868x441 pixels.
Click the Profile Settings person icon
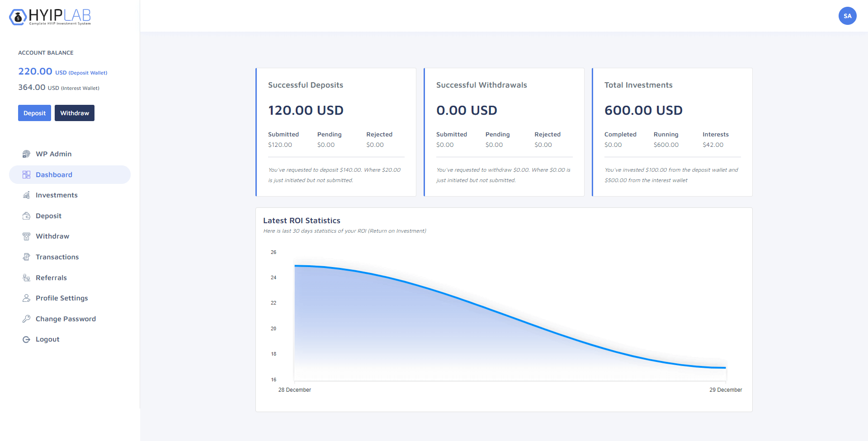pos(26,298)
